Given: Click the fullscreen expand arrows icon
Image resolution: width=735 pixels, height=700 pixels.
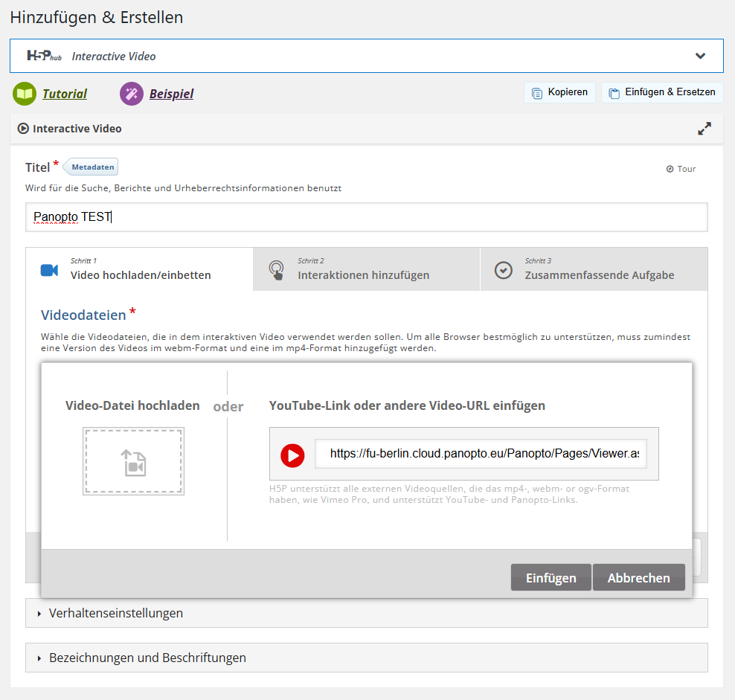Looking at the screenshot, I should pyautogui.click(x=704, y=129).
